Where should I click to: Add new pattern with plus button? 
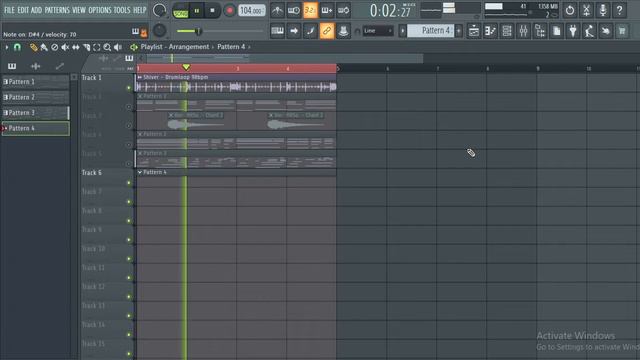click(459, 31)
